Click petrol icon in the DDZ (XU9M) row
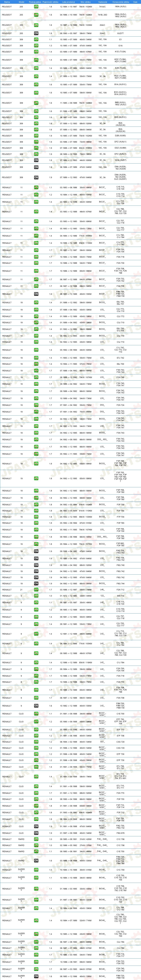141x980 pixels. (36, 148)
